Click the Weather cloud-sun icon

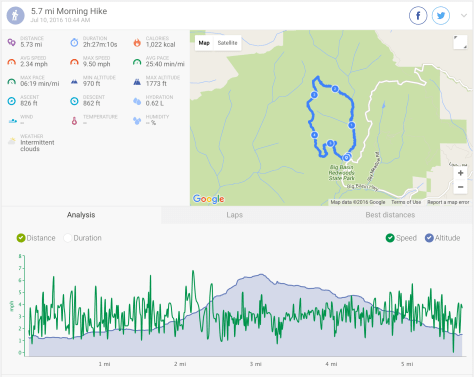(12, 141)
